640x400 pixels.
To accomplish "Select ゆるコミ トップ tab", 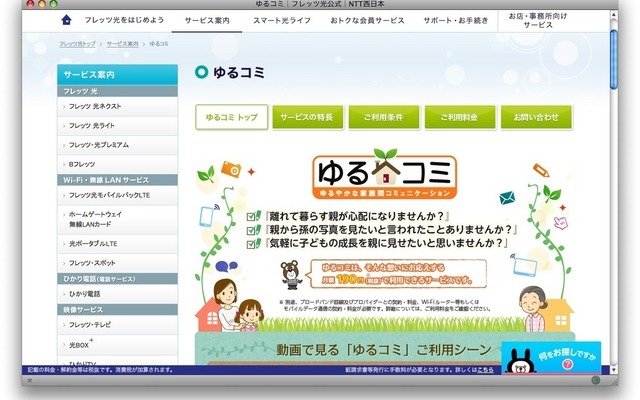I will tap(231, 117).
